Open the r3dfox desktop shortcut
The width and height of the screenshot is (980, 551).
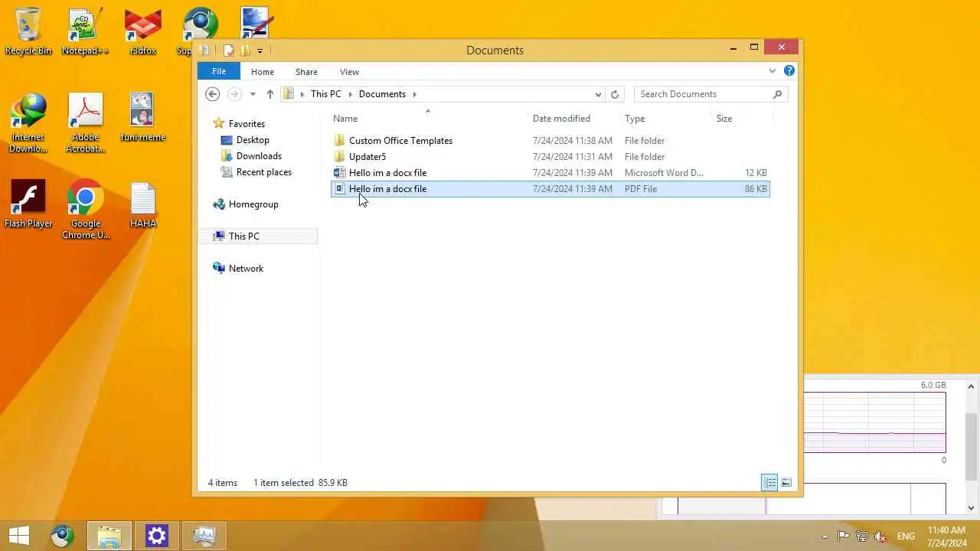click(143, 31)
